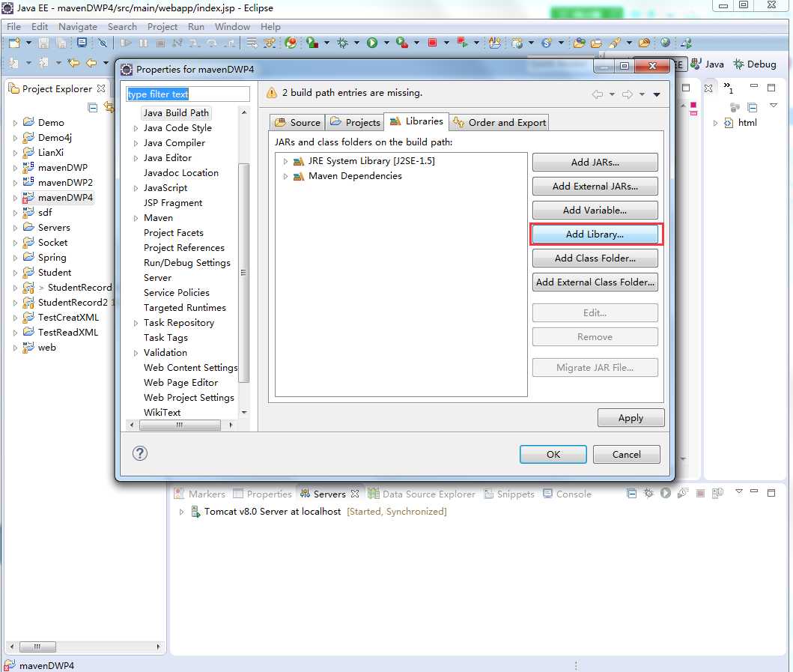793x672 pixels.
Task: Switch to the Java perspective
Action: coord(708,64)
